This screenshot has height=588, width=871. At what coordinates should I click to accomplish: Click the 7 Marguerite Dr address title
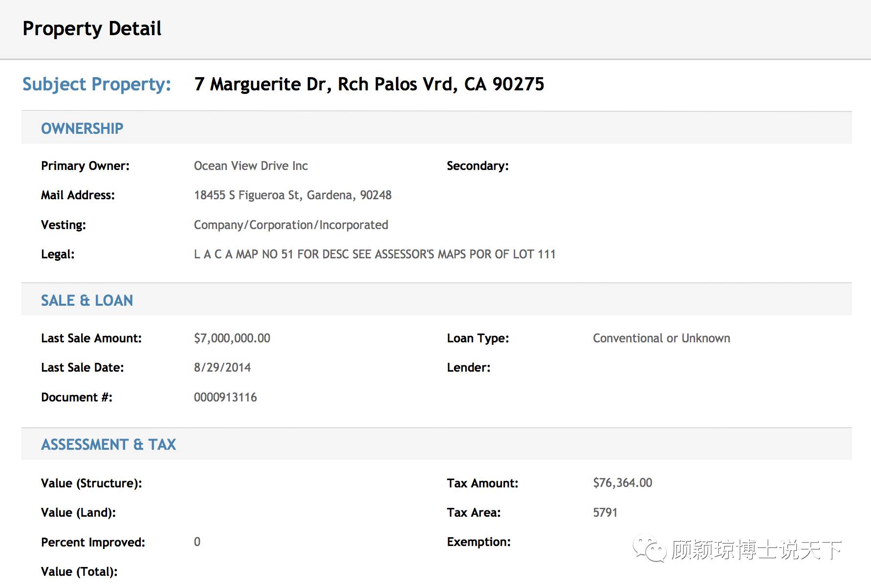(369, 84)
